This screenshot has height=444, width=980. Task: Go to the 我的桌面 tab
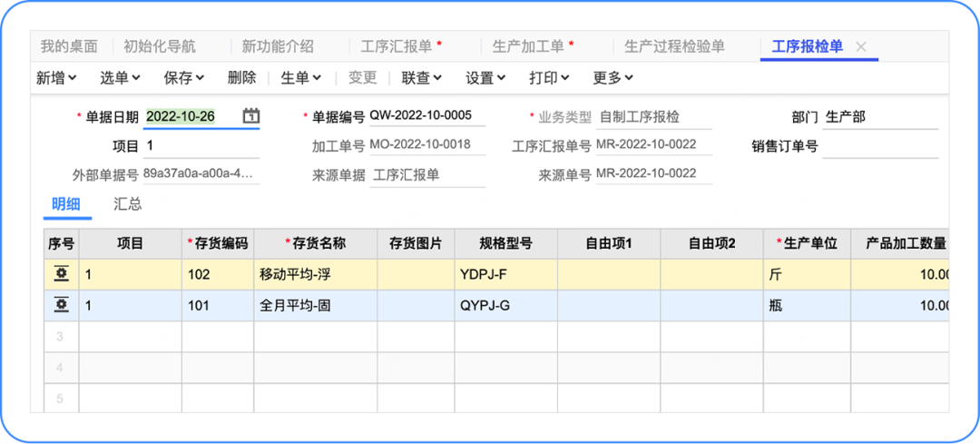click(71, 46)
